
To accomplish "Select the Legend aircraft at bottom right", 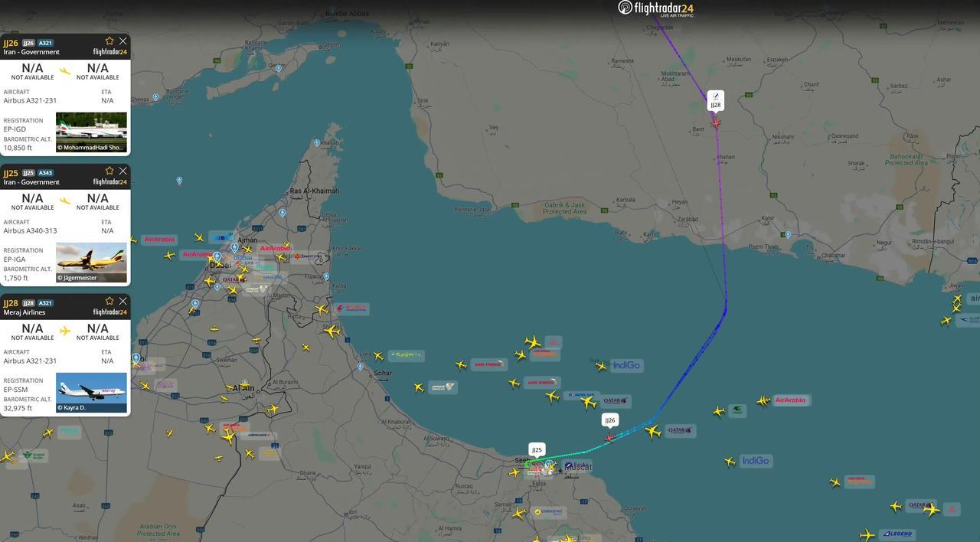I will click(867, 534).
